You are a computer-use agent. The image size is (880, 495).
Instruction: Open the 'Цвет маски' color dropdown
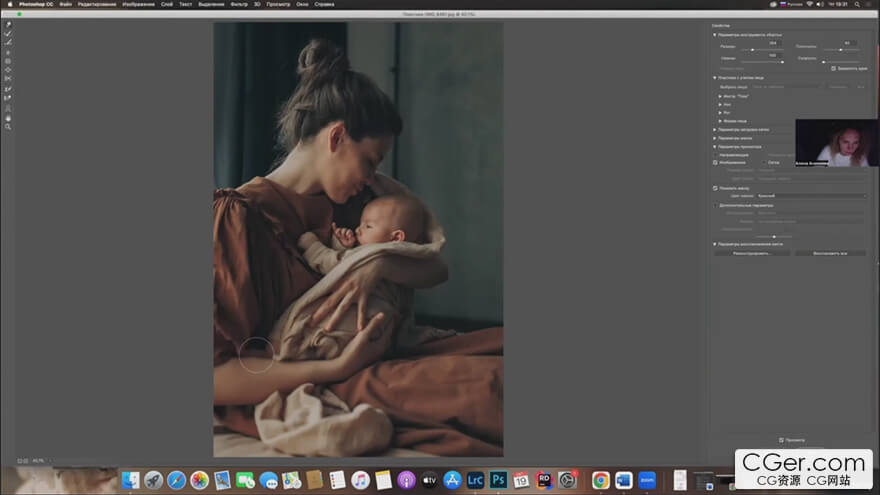[x=811, y=195]
